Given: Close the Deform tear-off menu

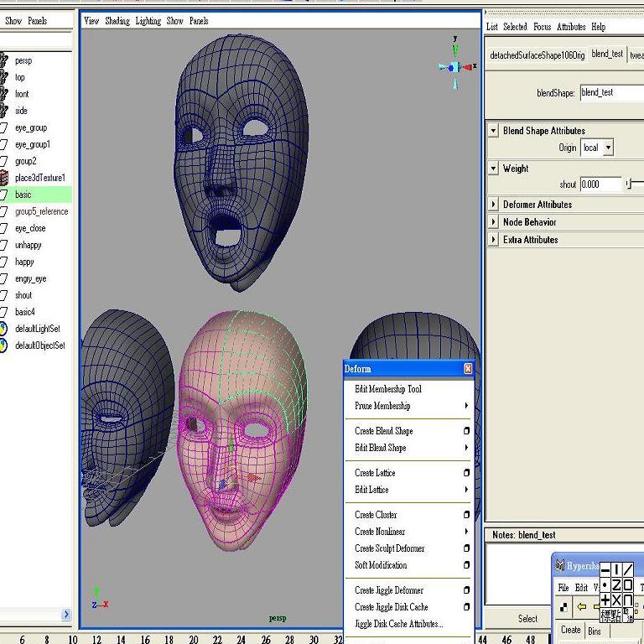Looking at the screenshot, I should pos(468,369).
